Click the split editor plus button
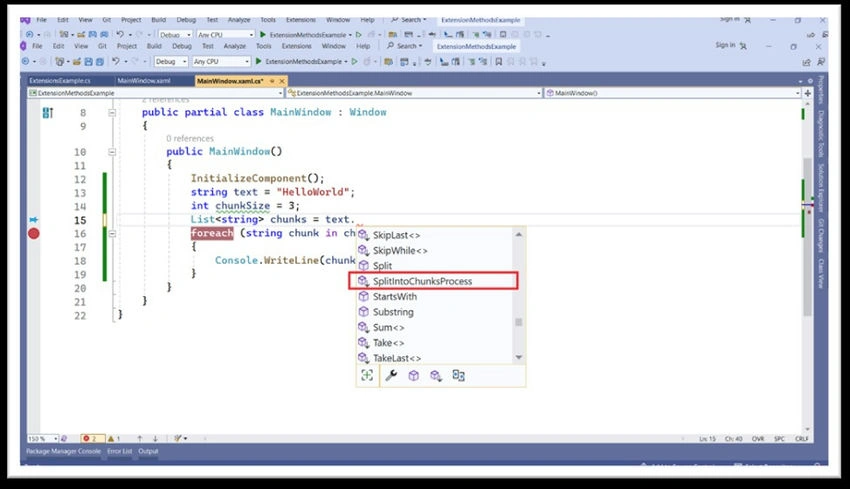 (x=808, y=93)
